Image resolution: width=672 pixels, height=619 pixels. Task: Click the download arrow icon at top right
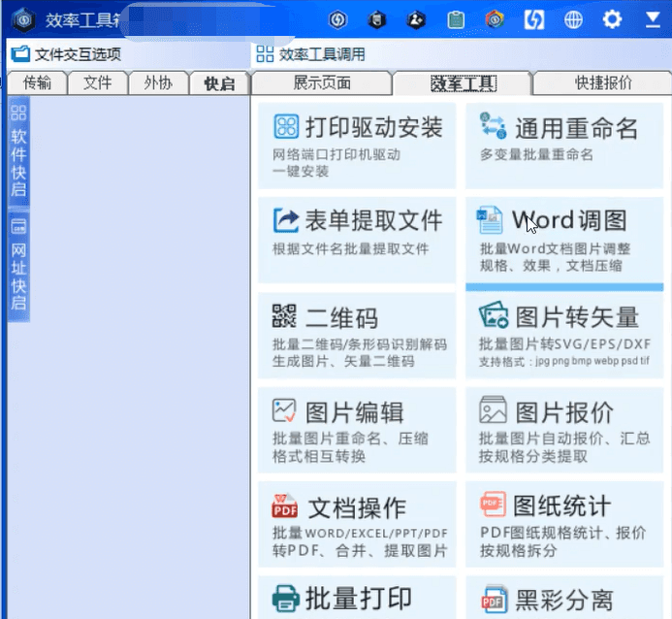[651, 19]
